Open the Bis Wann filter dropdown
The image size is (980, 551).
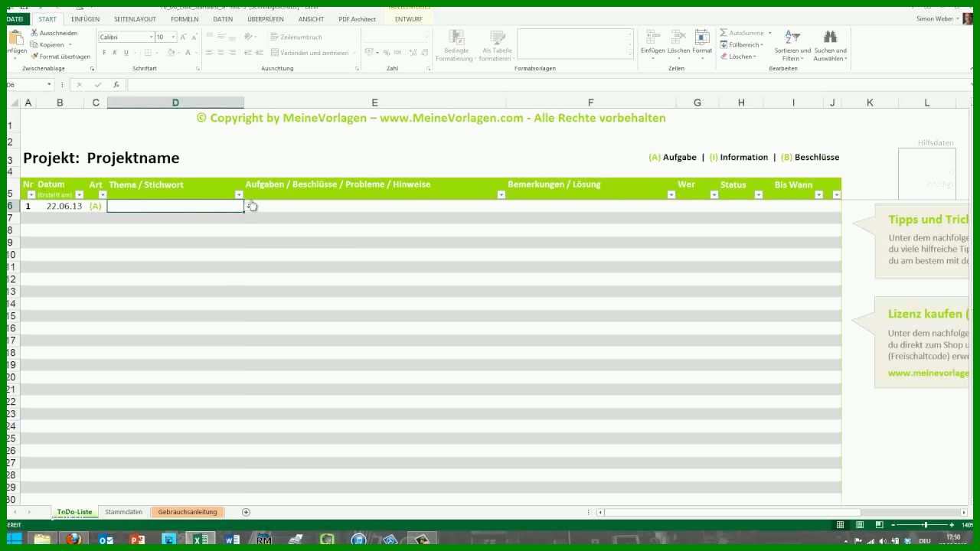(x=818, y=195)
